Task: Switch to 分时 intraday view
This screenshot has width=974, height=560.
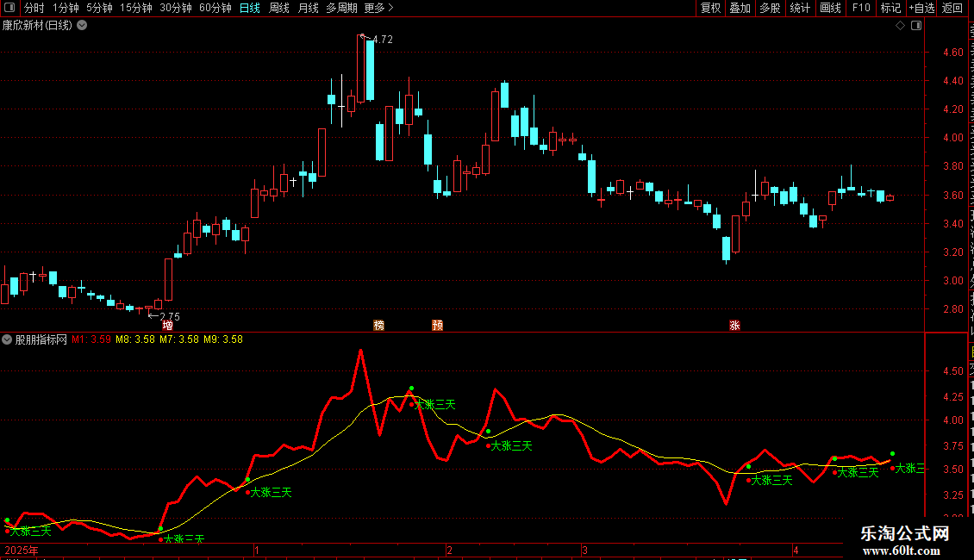Action: click(x=34, y=8)
